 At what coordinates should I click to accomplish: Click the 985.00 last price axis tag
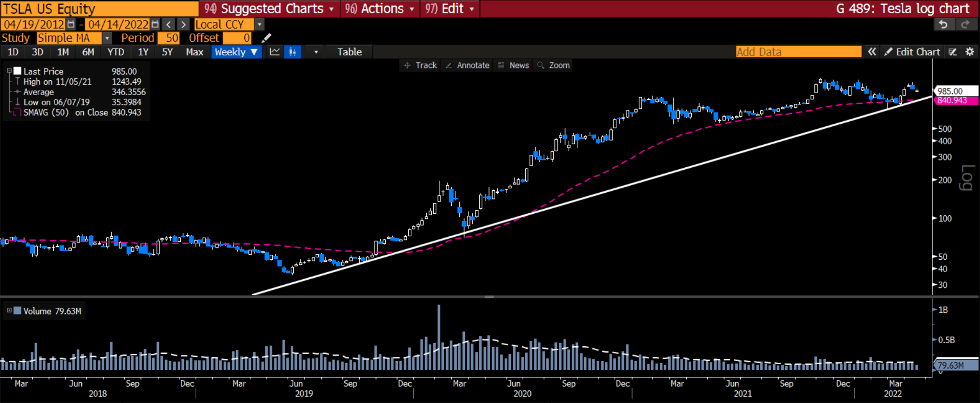(x=955, y=91)
